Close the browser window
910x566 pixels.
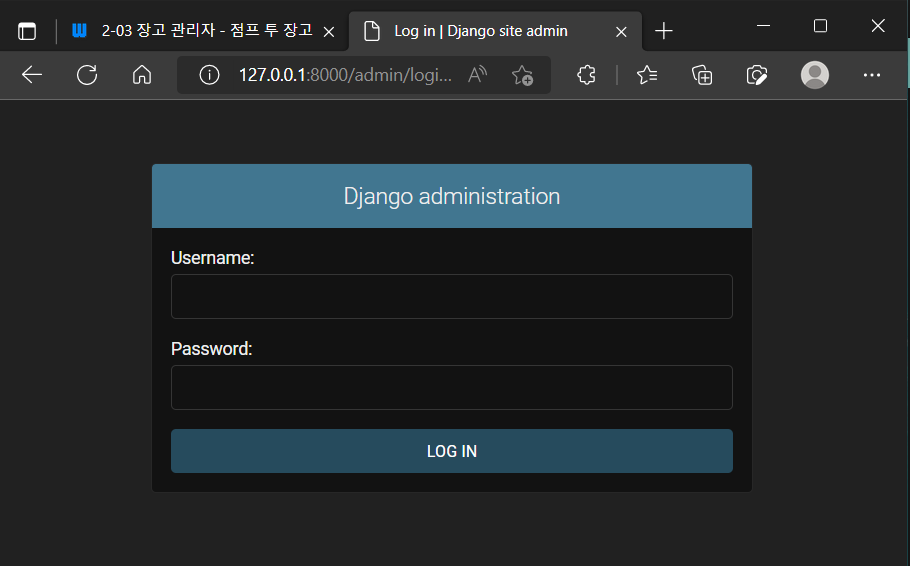878,26
